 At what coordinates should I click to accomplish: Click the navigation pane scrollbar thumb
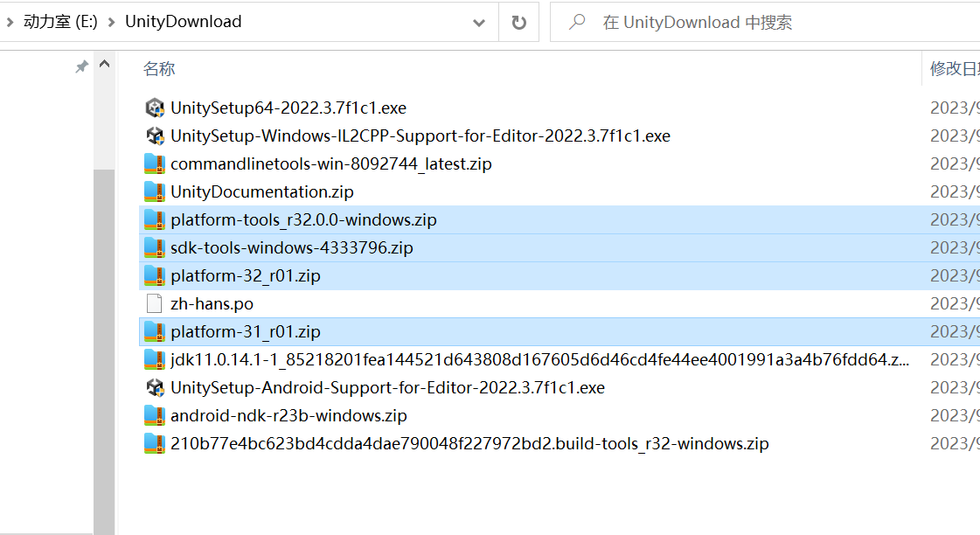[x=104, y=351]
